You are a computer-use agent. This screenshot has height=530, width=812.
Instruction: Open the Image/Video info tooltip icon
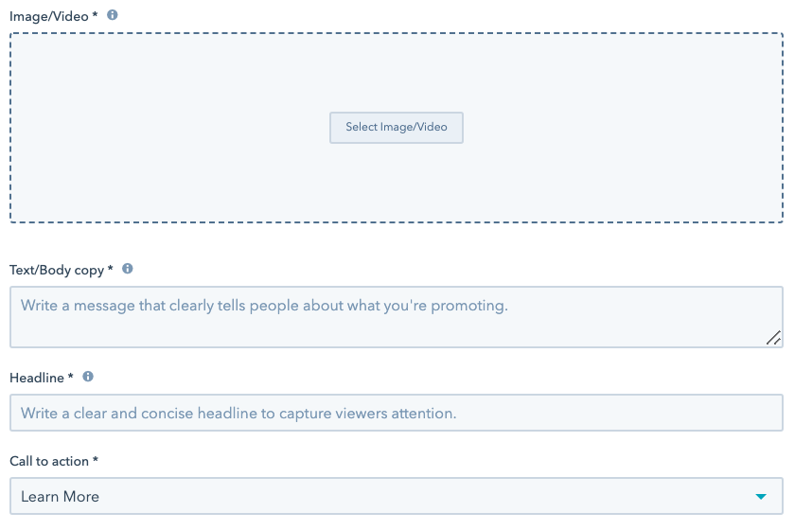point(113,15)
